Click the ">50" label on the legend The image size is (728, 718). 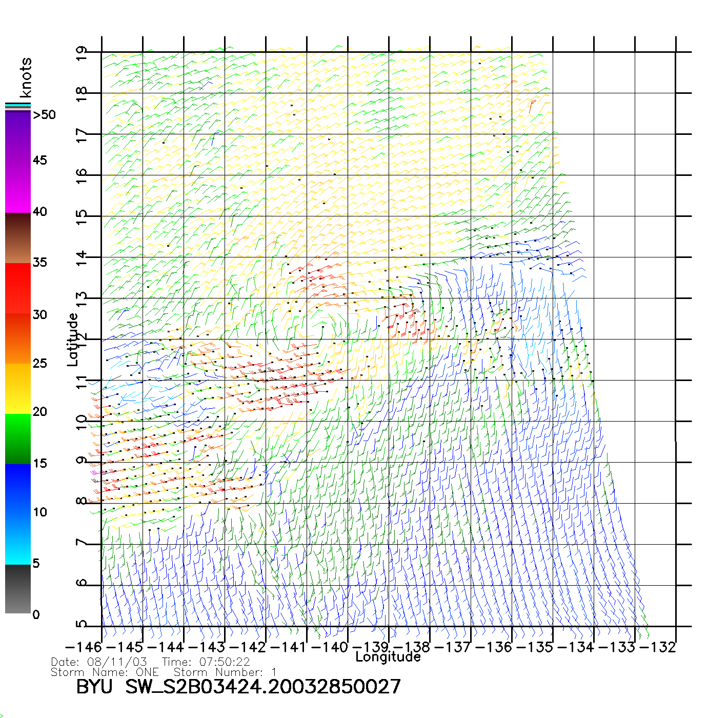44,115
